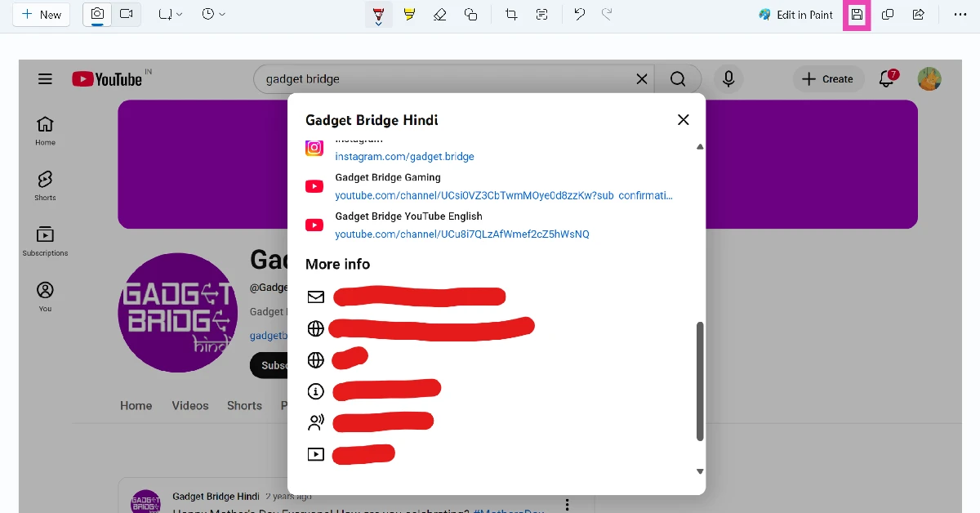Click the YouTube voice search microphone

point(728,78)
